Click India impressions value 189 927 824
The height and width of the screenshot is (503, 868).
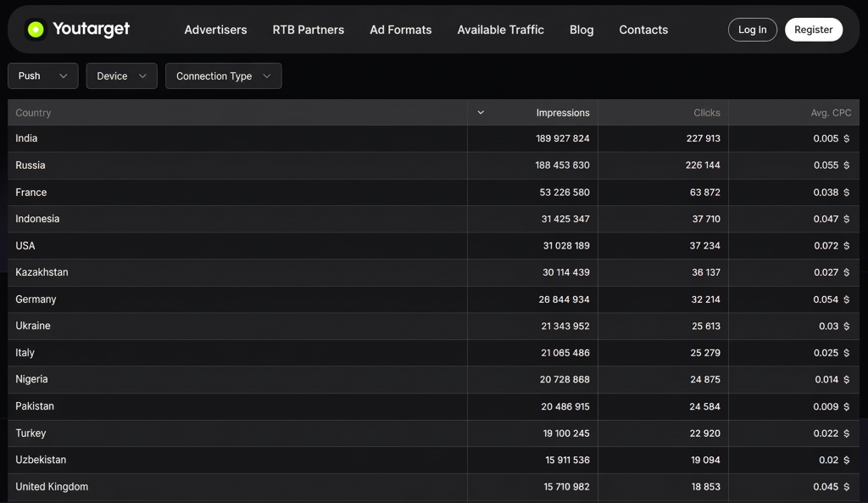click(563, 138)
